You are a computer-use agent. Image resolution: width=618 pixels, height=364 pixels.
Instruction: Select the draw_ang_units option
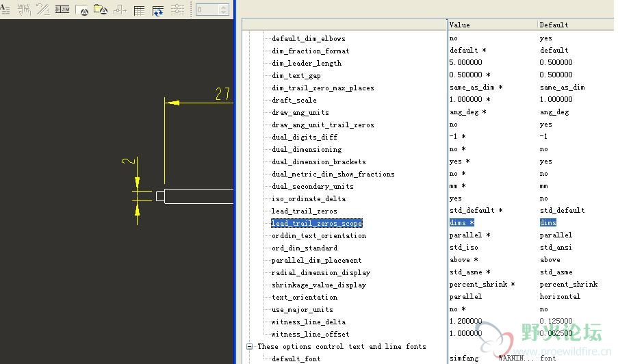coord(300,112)
